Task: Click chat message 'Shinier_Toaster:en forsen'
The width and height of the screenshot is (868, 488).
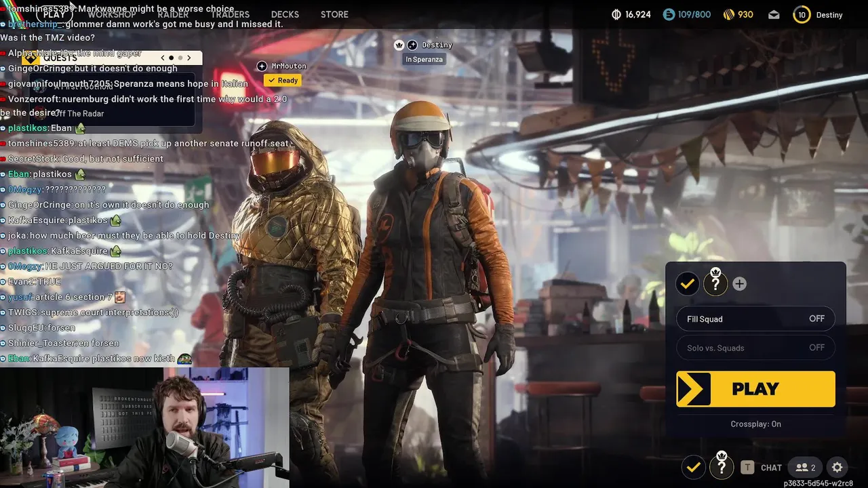Action: pos(63,343)
